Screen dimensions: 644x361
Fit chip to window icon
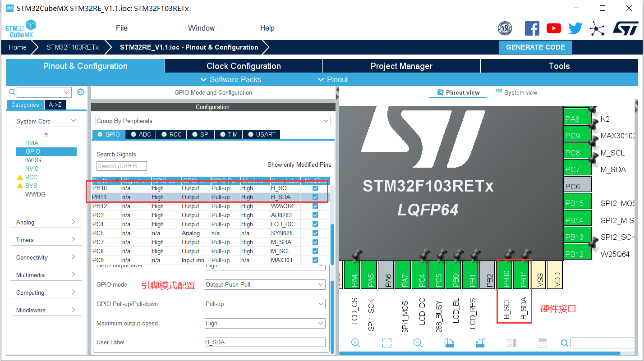(x=386, y=343)
